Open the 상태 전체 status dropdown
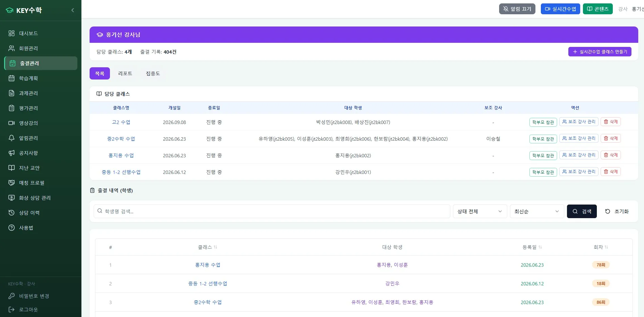The image size is (644, 317). tap(480, 211)
